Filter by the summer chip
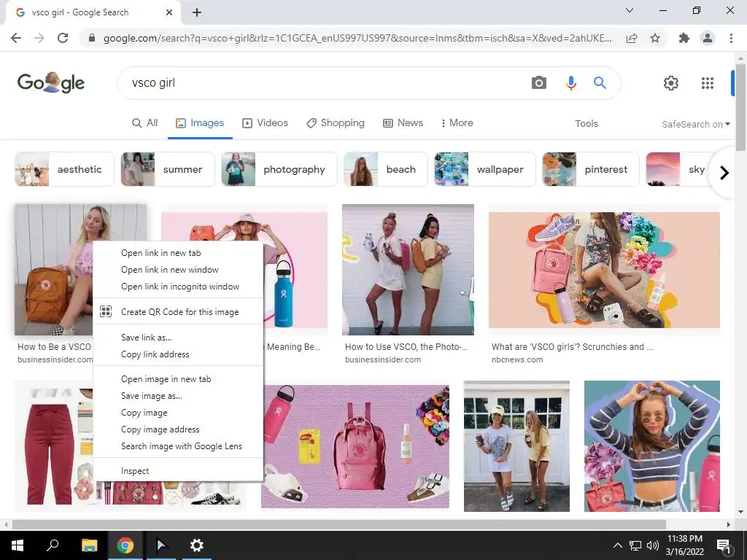 [x=168, y=169]
